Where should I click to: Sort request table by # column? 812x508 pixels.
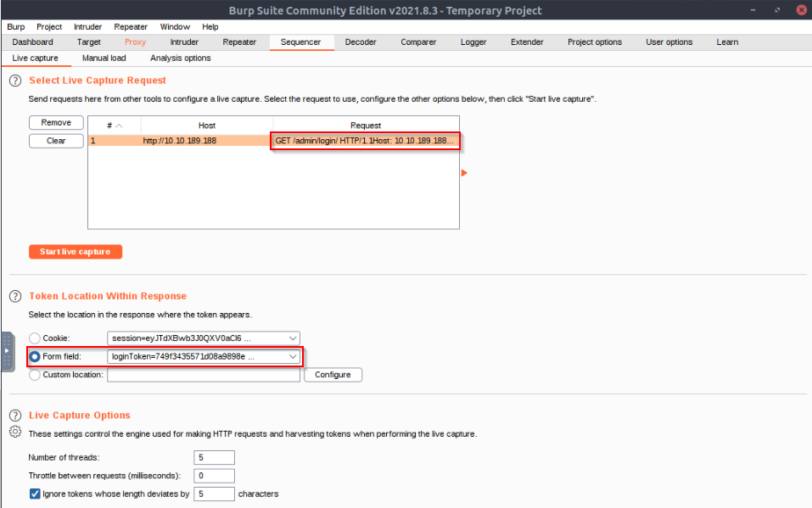click(114, 126)
